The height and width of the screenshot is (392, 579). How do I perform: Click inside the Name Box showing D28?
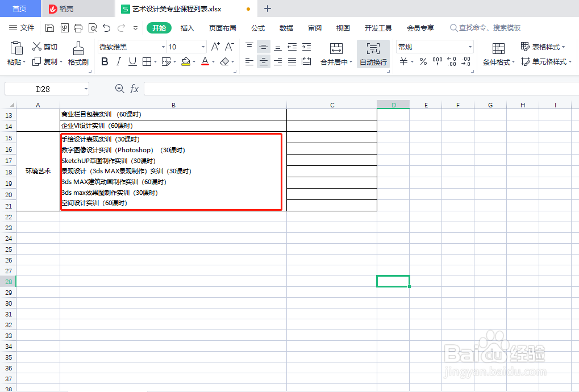[43, 88]
